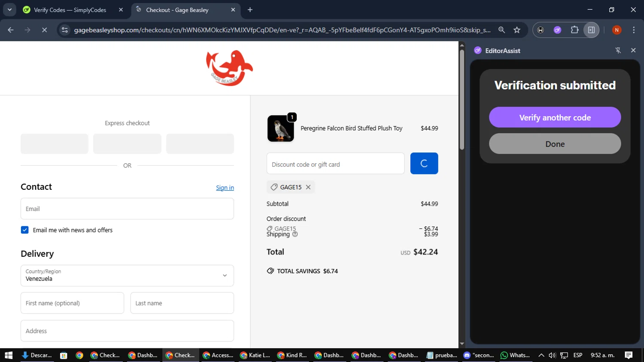This screenshot has height=362, width=644.
Task: Click the Gage Beasley orca logo
Action: coord(229,68)
